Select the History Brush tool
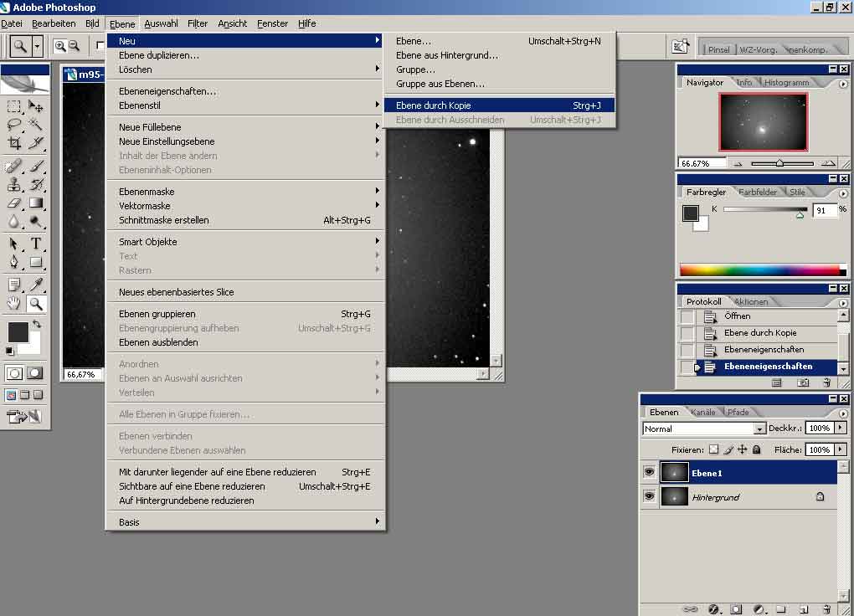Image resolution: width=854 pixels, height=616 pixels. click(x=36, y=185)
